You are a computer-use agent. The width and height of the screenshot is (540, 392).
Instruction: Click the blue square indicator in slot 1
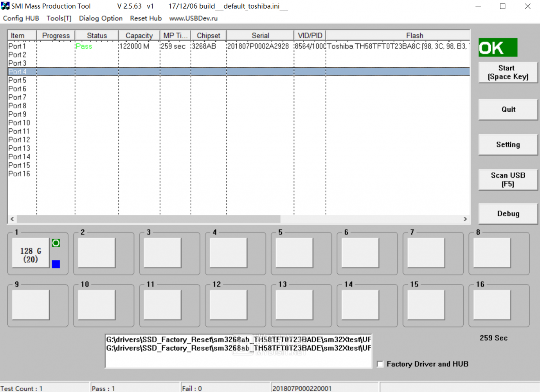[56, 264]
